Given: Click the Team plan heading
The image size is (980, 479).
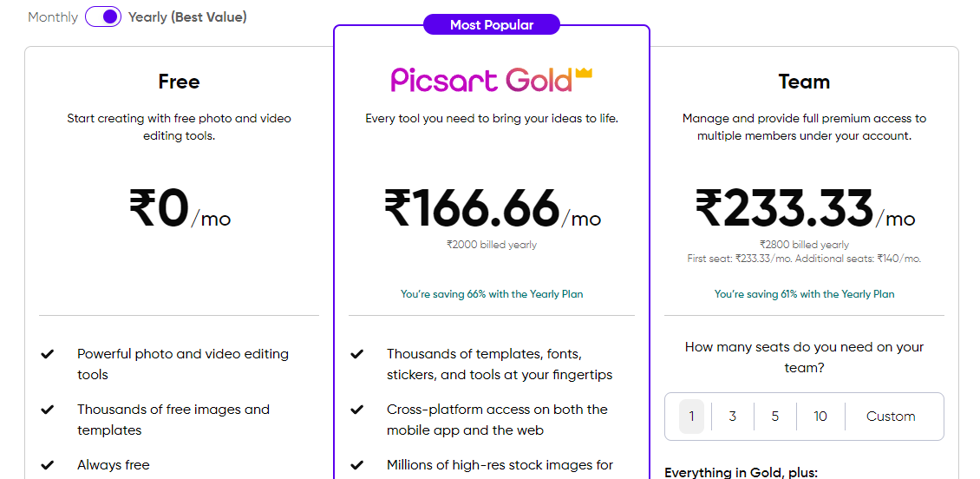Looking at the screenshot, I should 804,82.
